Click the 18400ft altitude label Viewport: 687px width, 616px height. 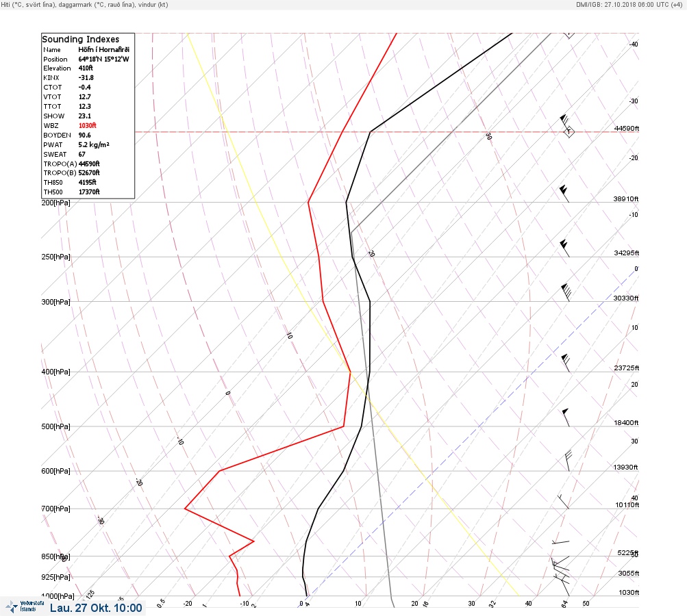pyautogui.click(x=626, y=422)
